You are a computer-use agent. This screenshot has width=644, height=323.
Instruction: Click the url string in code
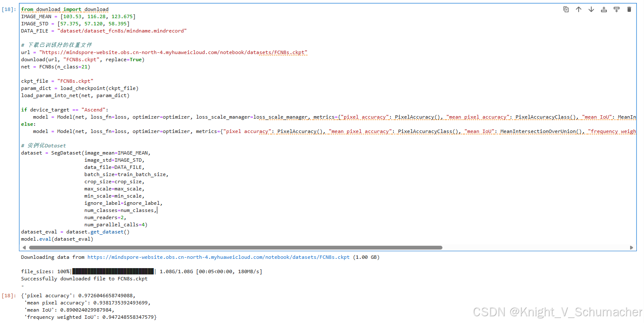173,52
